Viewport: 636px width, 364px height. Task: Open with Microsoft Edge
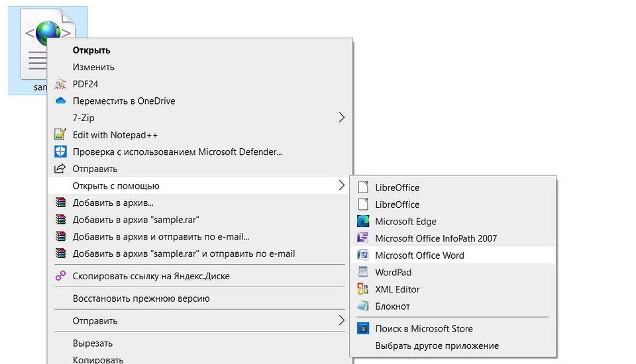coord(452,222)
